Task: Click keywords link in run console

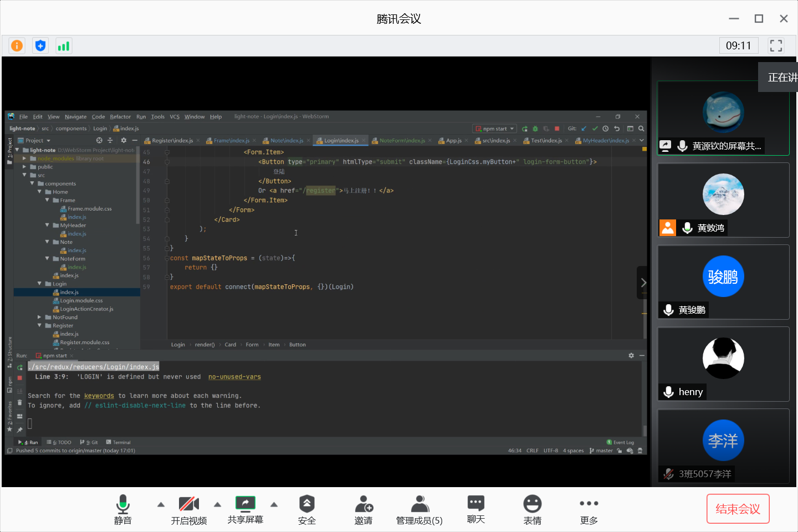Action: 99,396
